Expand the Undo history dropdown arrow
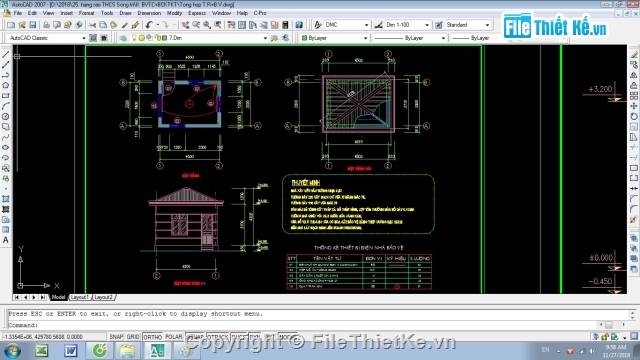The height and width of the screenshot is (360, 640). tap(158, 25)
